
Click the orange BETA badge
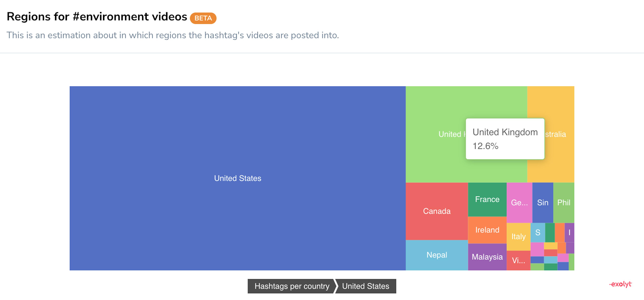coord(203,18)
